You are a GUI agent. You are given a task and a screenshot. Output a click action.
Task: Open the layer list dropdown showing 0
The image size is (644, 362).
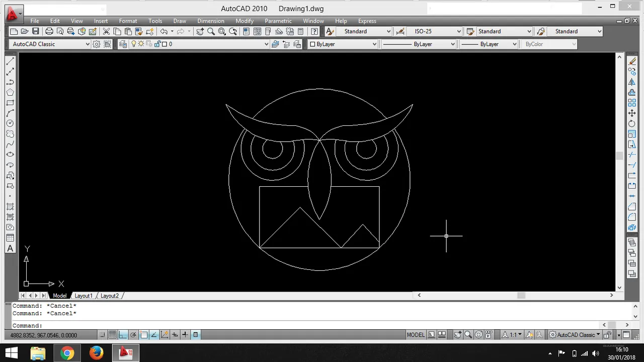pos(200,44)
